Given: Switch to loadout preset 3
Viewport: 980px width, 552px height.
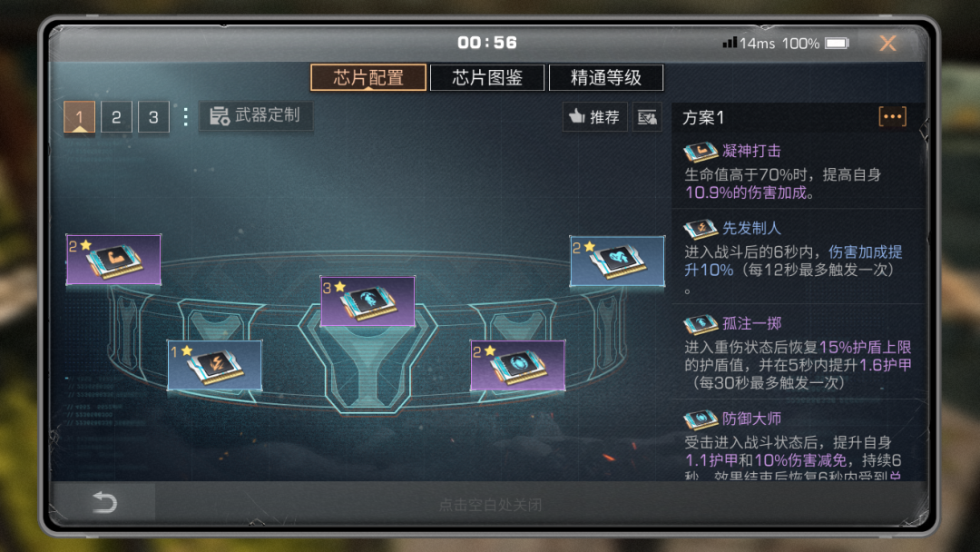Looking at the screenshot, I should (x=153, y=117).
